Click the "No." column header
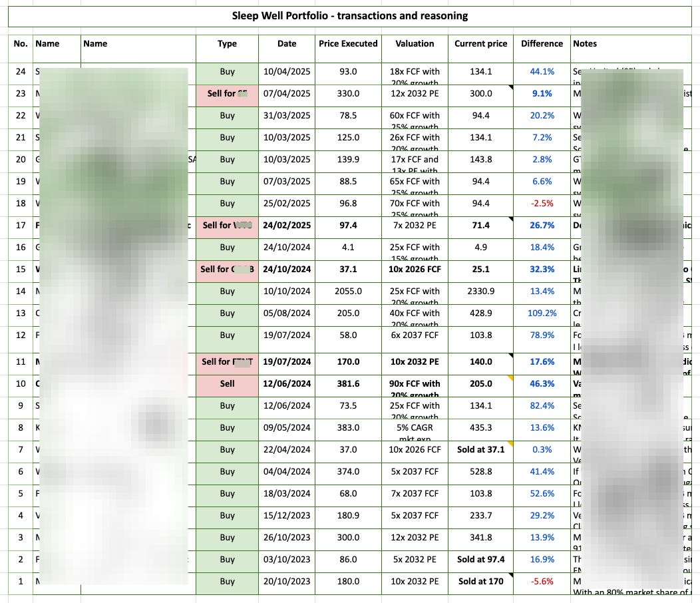 pyautogui.click(x=21, y=49)
